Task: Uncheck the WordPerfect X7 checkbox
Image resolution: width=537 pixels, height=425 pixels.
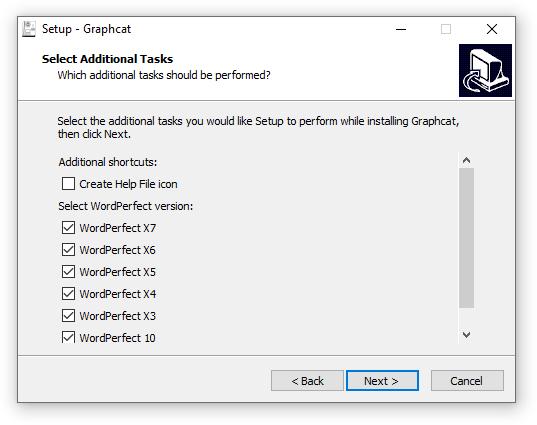Action: (x=68, y=227)
